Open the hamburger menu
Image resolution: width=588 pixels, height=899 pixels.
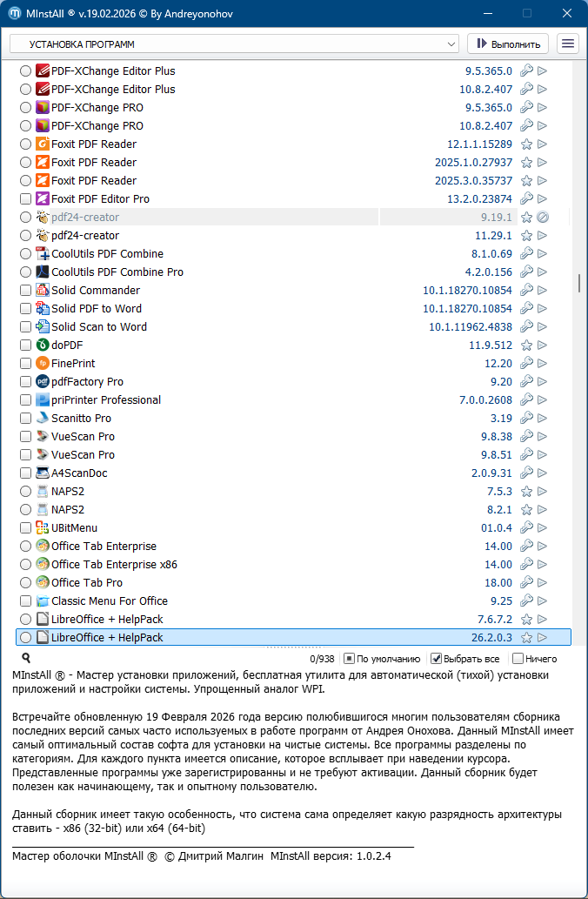click(568, 44)
